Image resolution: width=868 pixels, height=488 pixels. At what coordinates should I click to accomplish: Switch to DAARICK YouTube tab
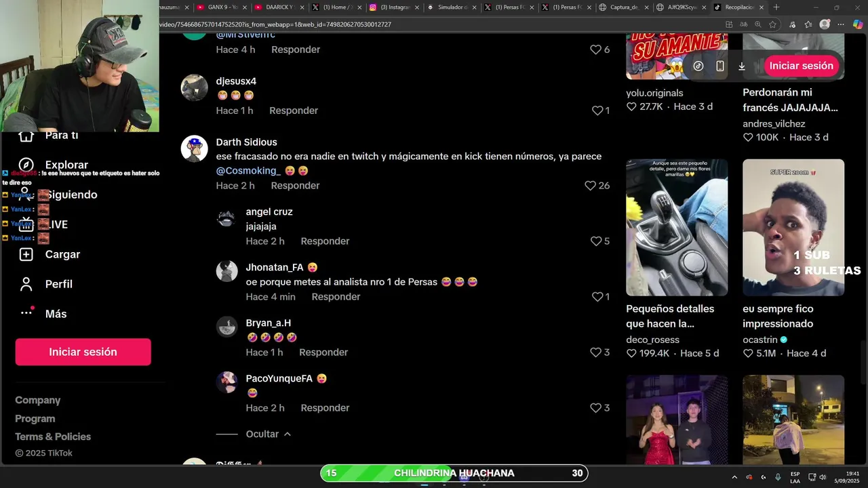279,7
